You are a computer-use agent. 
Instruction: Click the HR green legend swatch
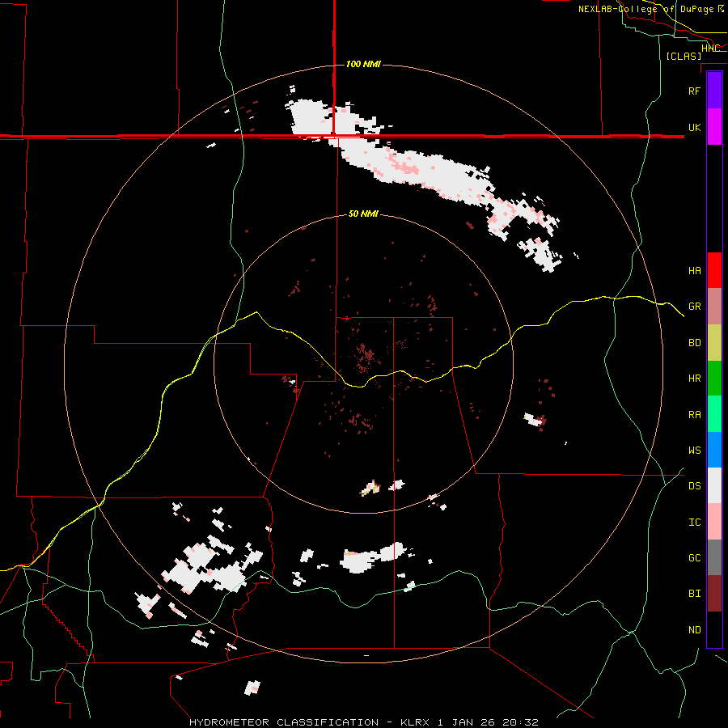pos(714,379)
